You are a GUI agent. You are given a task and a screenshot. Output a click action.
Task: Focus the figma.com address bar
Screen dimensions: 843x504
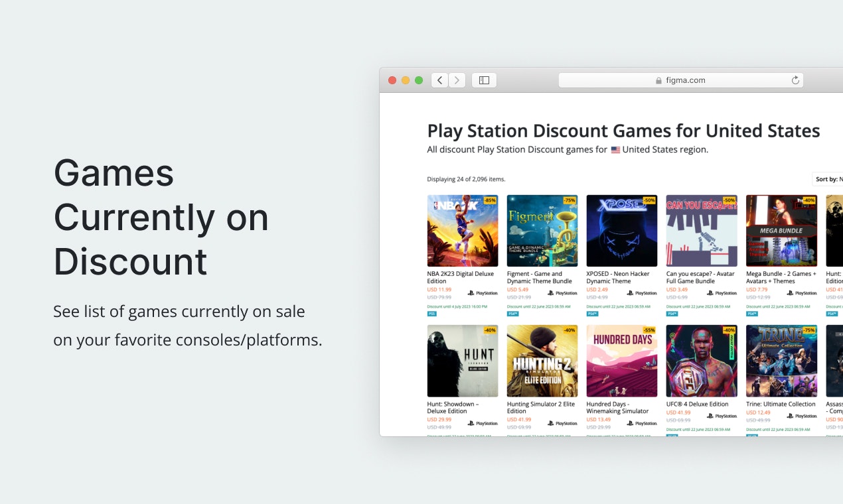tap(680, 80)
